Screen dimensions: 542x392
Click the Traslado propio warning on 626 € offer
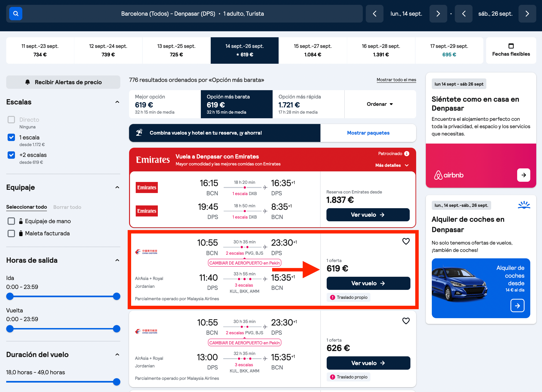click(349, 377)
